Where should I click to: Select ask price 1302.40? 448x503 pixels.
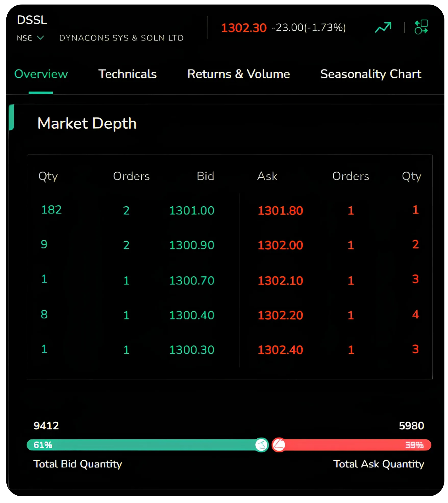(280, 350)
